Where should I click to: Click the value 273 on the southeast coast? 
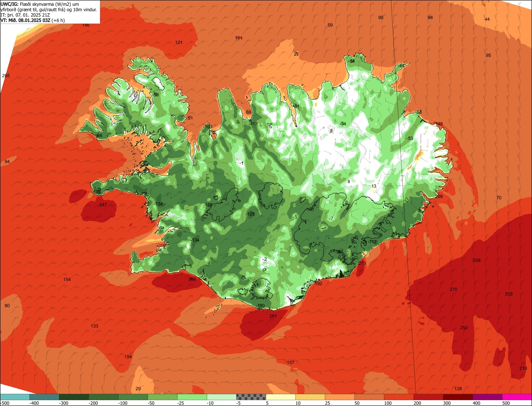362,263
